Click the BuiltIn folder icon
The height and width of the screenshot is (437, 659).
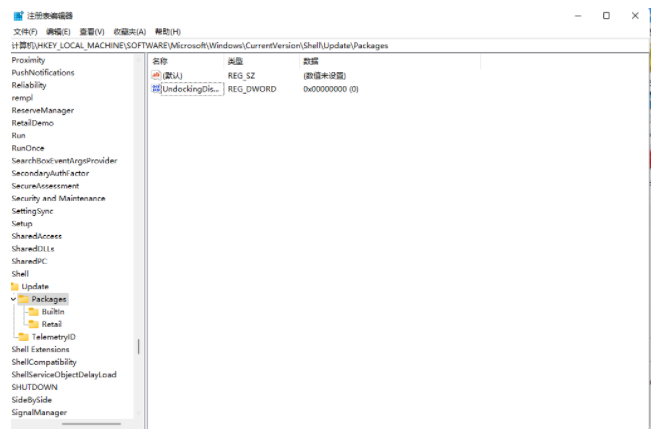pos(34,312)
